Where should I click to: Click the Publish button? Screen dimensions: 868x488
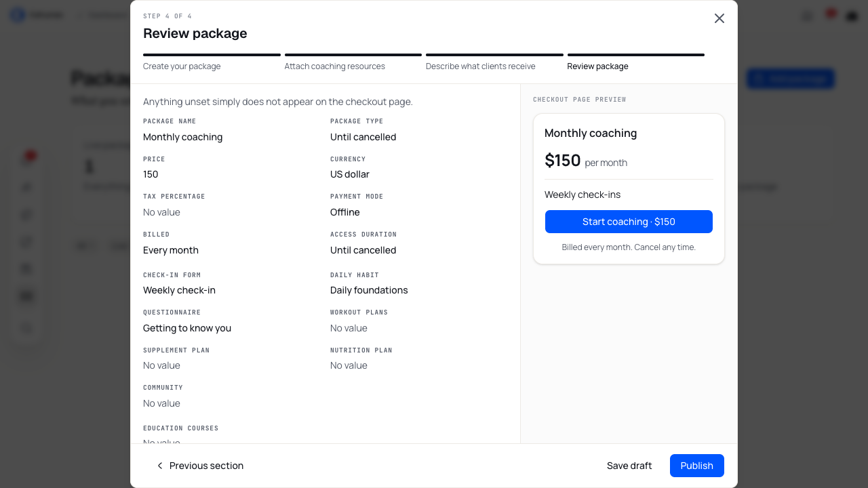696,466
